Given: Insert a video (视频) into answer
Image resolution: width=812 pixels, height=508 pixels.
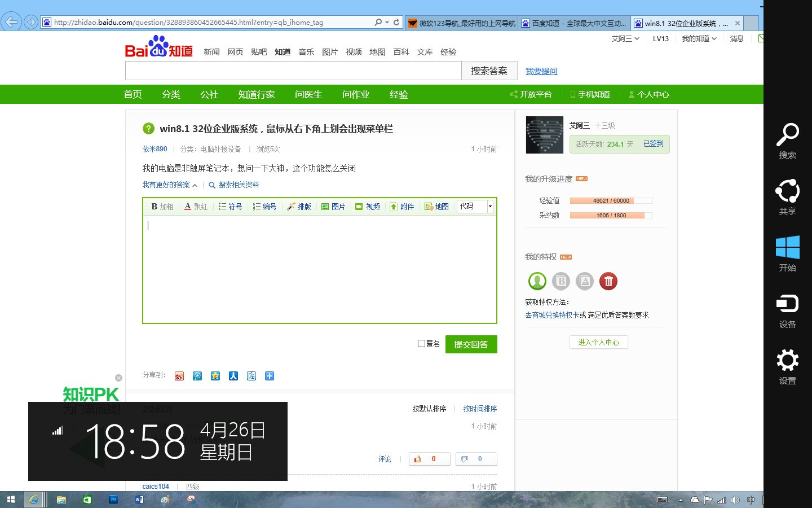Looking at the screenshot, I should tap(368, 207).
